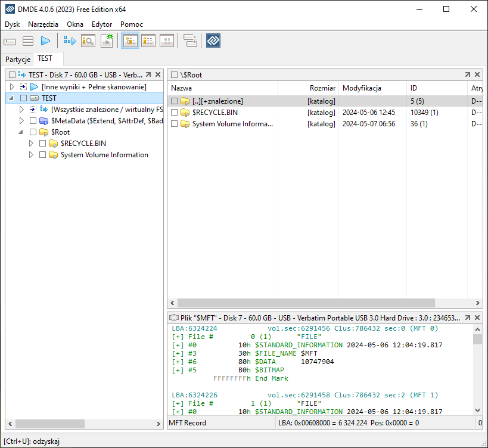Open the Pomoc menu
488x448 pixels.
coord(132,24)
